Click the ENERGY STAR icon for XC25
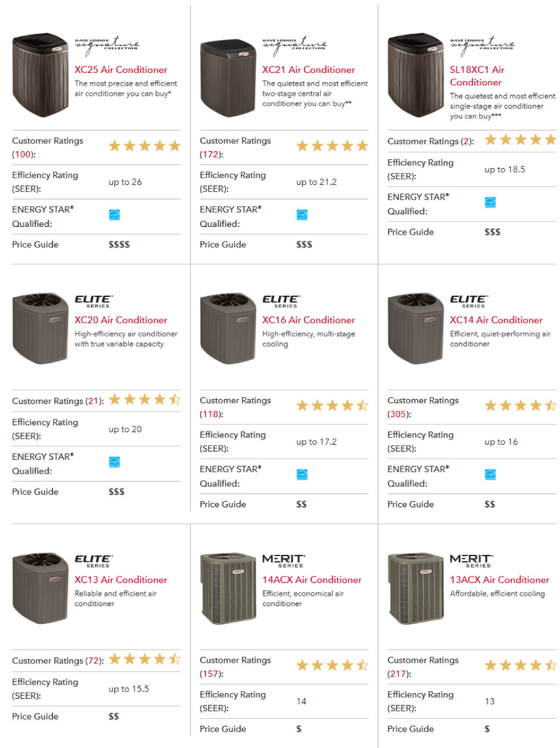Image resolution: width=560 pixels, height=748 pixels. pyautogui.click(x=114, y=215)
